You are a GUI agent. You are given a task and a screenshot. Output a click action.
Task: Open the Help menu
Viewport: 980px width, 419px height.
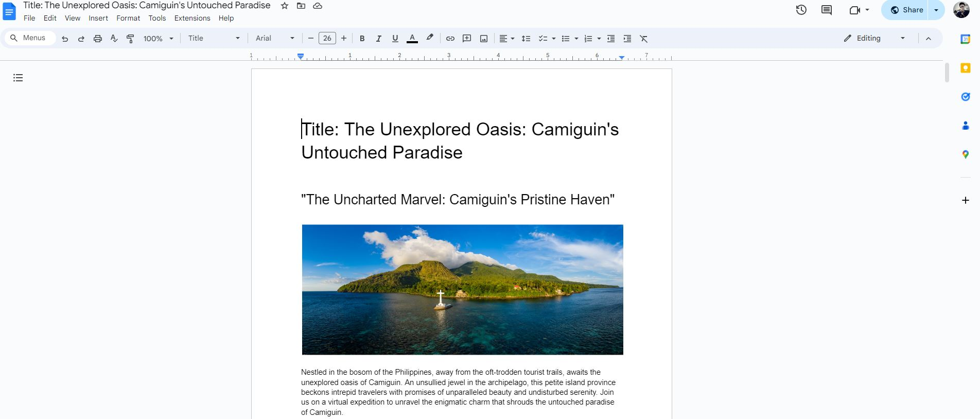coord(226,18)
